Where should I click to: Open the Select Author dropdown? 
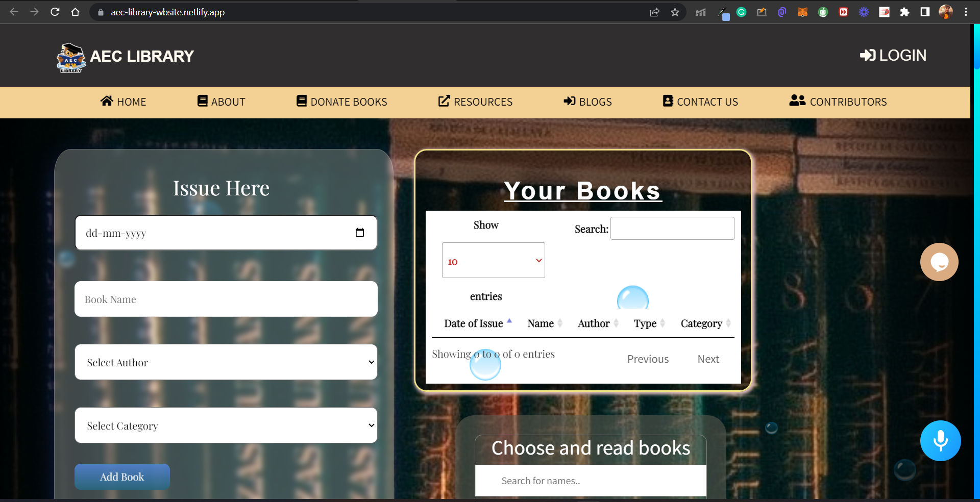click(x=226, y=362)
